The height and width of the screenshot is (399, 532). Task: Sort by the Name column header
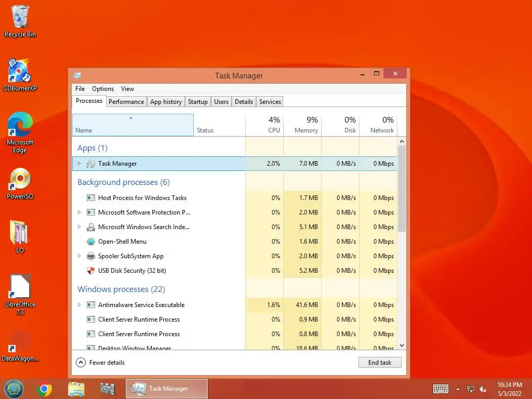pyautogui.click(x=132, y=125)
